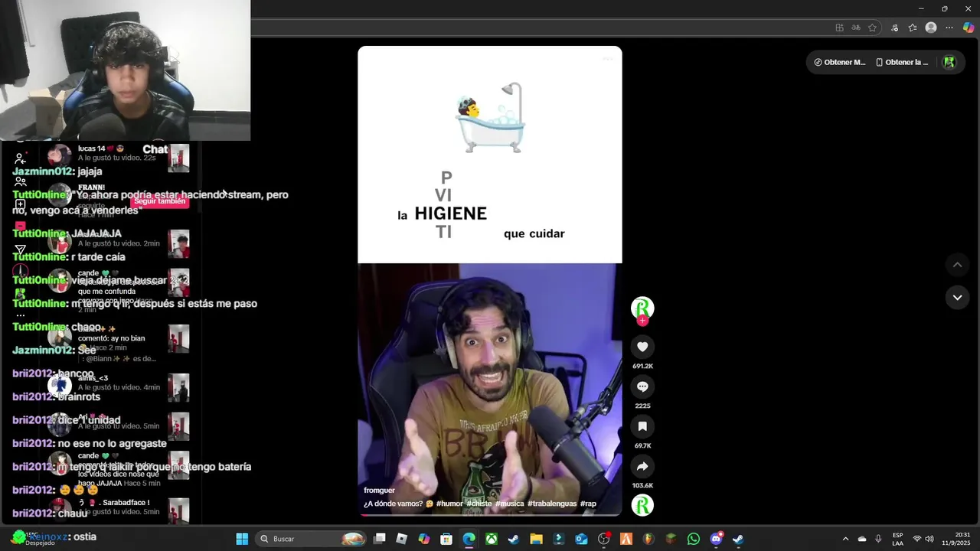
Task: Open Task View on the taskbar
Action: (380, 539)
